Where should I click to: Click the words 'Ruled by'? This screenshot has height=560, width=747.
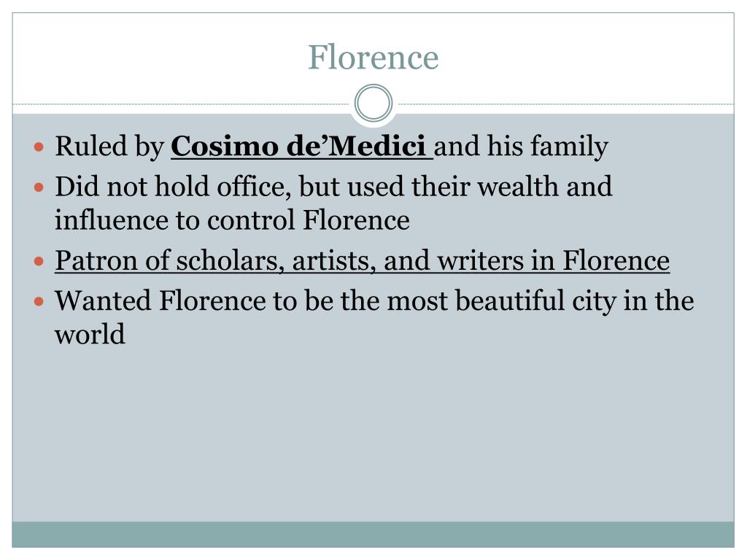tap(109, 146)
